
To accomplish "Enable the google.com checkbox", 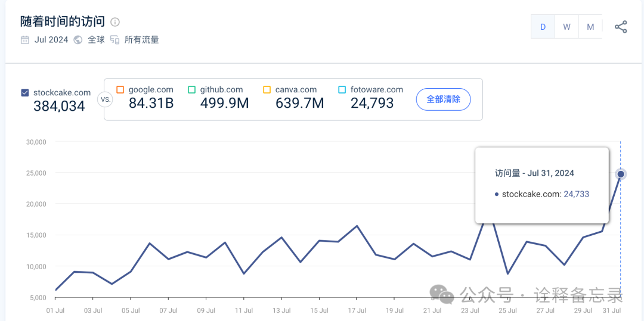I will point(120,89).
